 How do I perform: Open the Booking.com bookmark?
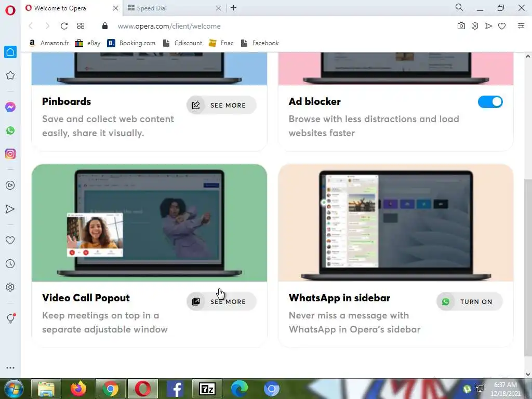coord(131,43)
